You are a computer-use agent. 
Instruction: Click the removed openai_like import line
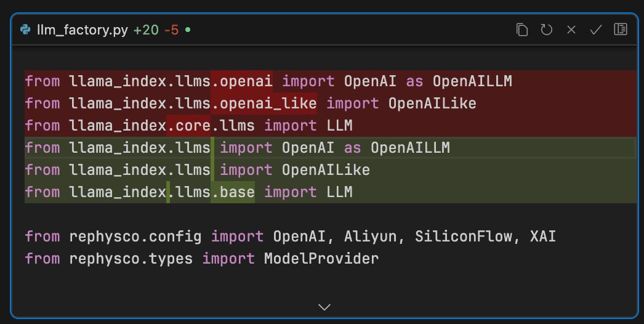331,103
